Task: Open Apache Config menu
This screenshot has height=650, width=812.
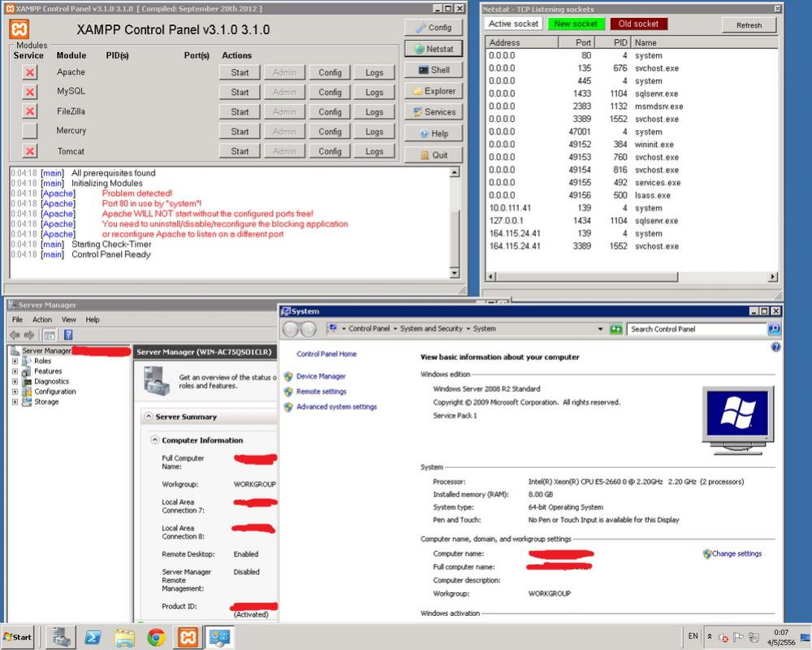Action: pyautogui.click(x=330, y=72)
